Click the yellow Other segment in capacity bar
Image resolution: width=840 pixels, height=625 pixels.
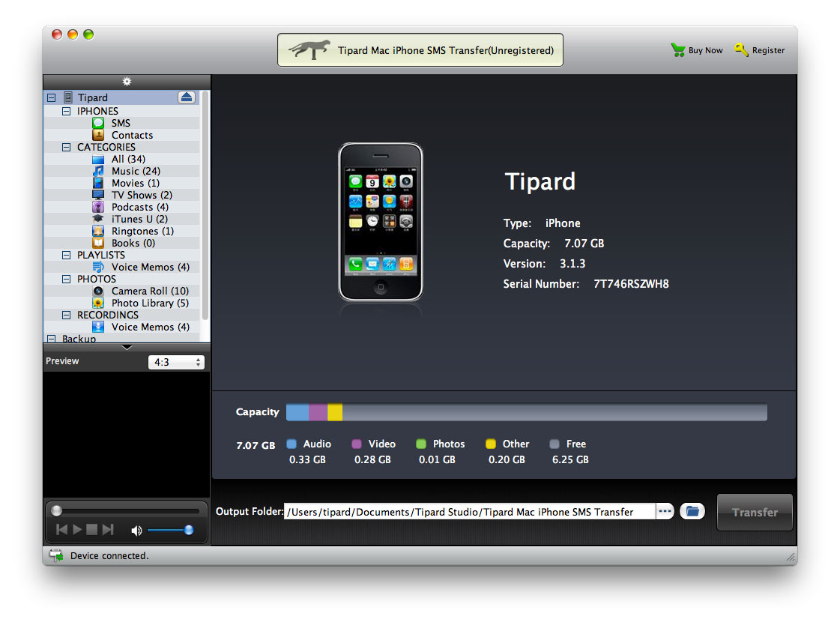(x=335, y=412)
